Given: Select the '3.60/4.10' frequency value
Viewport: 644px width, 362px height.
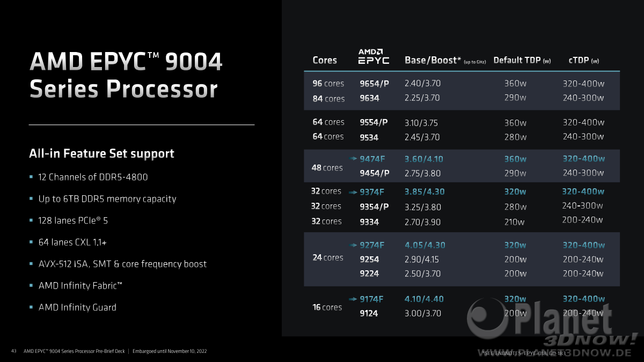Looking at the screenshot, I should (424, 159).
